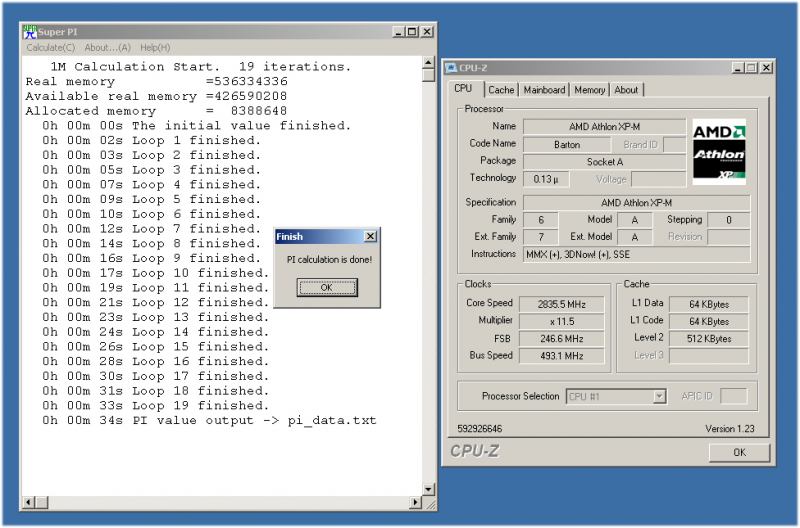Click 'The initial value finished.' line
The width and height of the screenshot is (800, 528).
point(196,126)
